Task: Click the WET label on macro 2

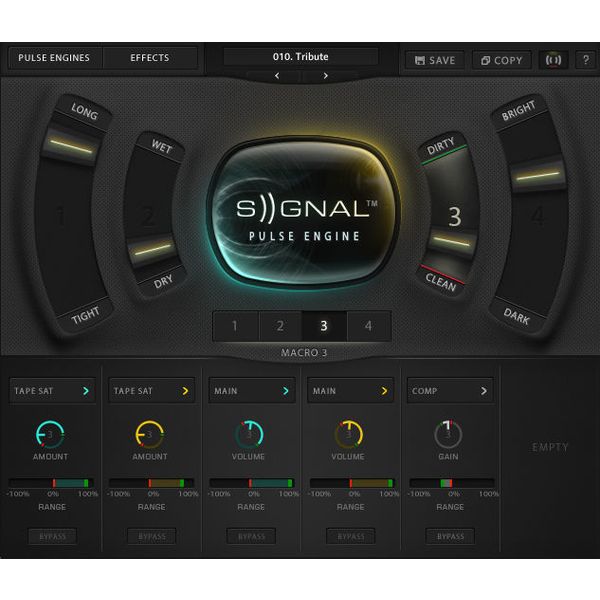Action: coord(161,146)
